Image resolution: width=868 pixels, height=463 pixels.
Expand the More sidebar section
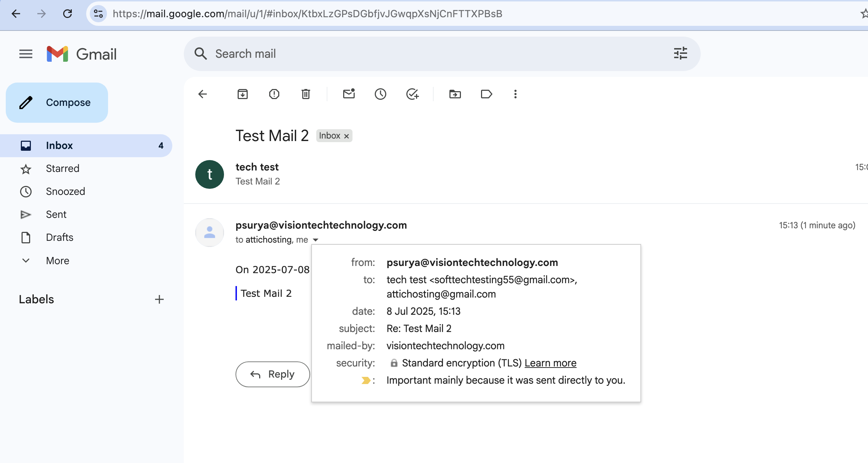click(57, 261)
